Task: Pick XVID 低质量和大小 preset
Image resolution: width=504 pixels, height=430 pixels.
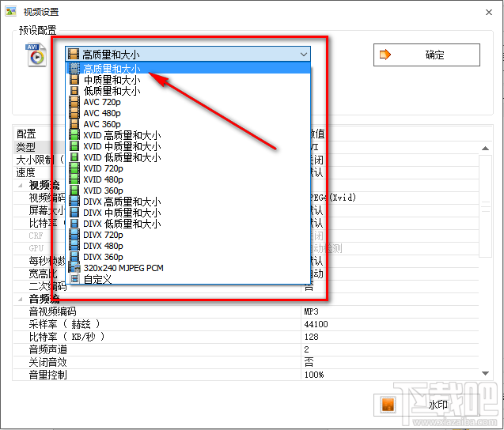Action: point(188,157)
